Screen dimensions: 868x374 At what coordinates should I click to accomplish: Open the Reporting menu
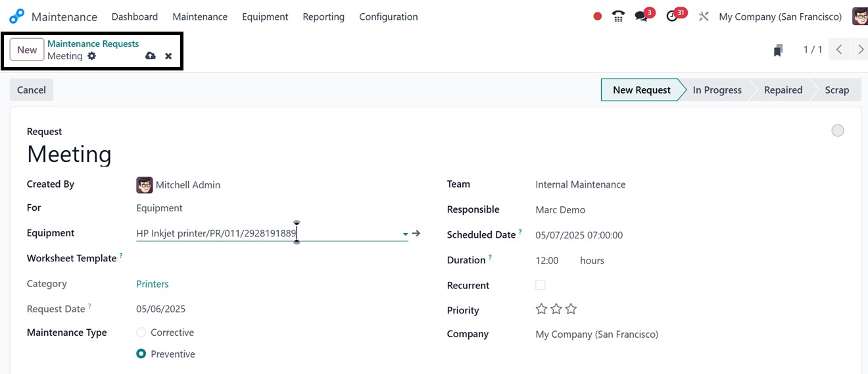tap(324, 16)
